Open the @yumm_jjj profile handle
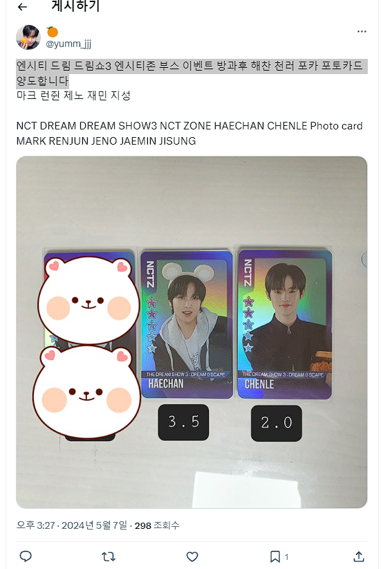Viewport: 392px width, 569px height. [68, 44]
